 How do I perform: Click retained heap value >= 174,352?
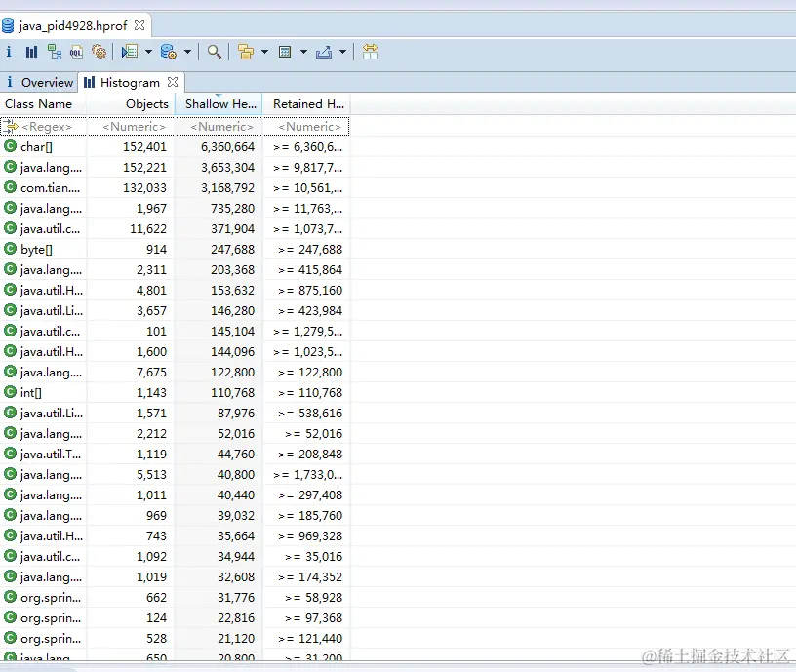pos(310,577)
